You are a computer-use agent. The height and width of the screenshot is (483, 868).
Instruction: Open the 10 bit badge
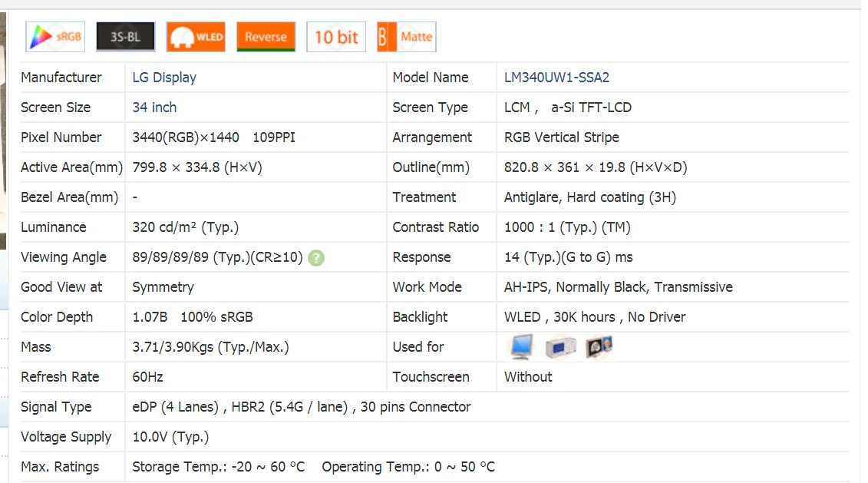(x=336, y=37)
